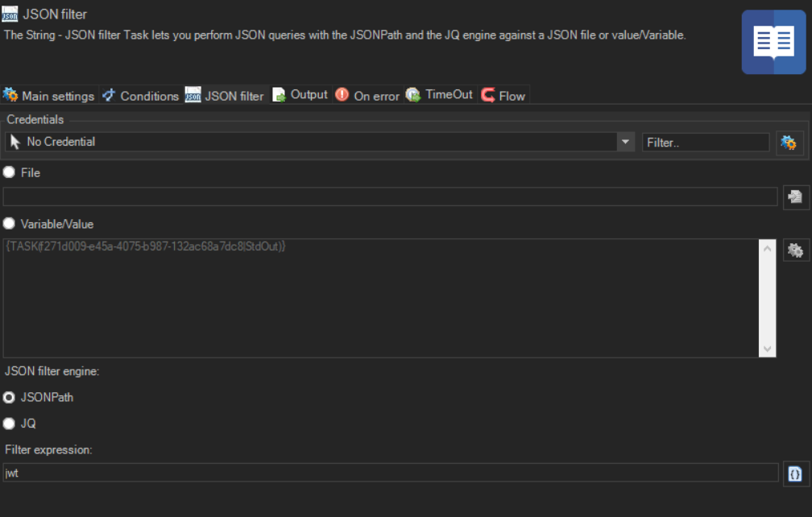
Task: Open credentials manager gear icon
Action: [789, 143]
